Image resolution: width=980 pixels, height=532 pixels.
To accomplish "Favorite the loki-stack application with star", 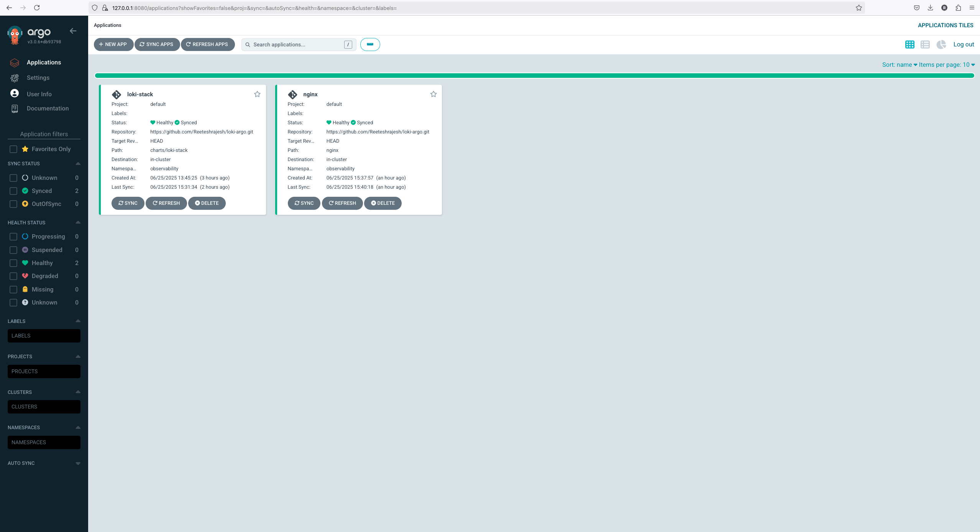I will (x=257, y=94).
